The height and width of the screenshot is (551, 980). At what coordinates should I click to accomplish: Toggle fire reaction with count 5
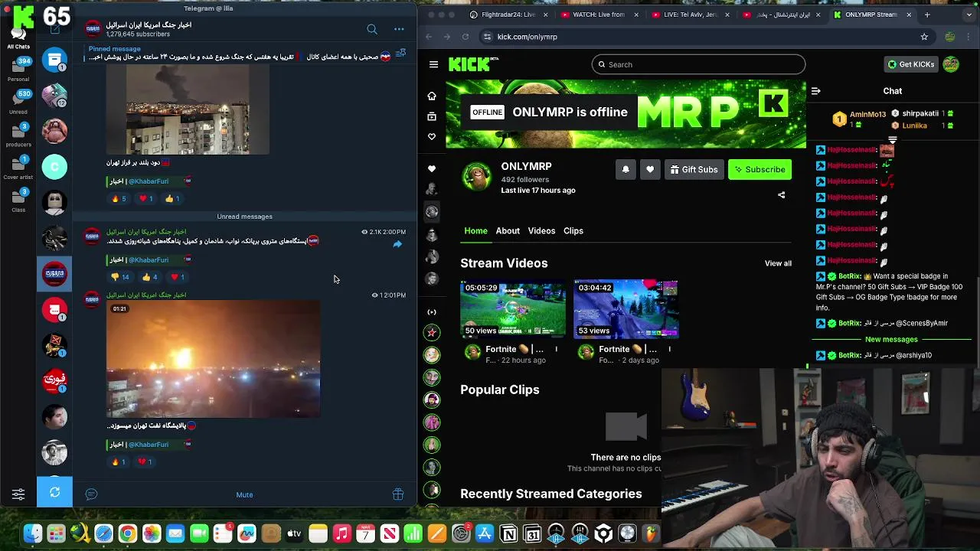click(119, 199)
